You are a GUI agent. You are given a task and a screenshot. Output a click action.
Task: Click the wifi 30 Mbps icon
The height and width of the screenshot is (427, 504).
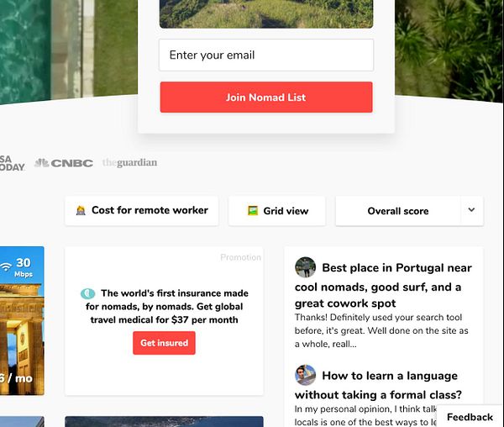6,266
